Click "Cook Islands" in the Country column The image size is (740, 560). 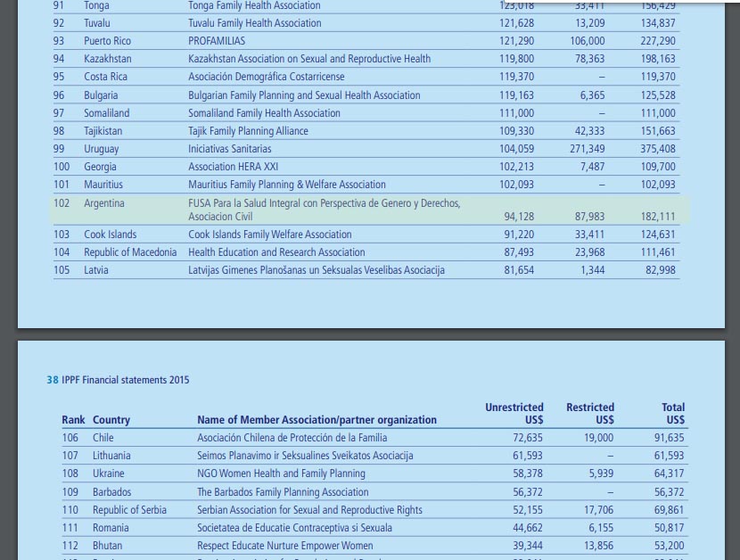[111, 235]
